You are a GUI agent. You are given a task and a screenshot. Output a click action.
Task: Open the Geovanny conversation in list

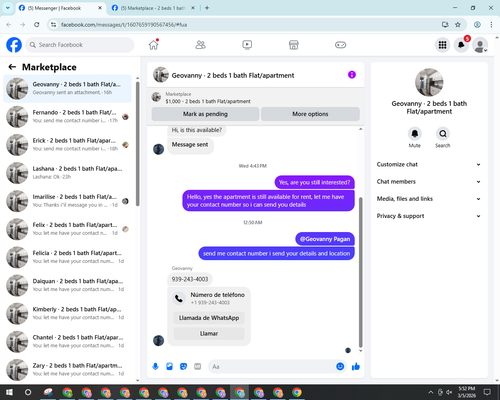click(67, 89)
